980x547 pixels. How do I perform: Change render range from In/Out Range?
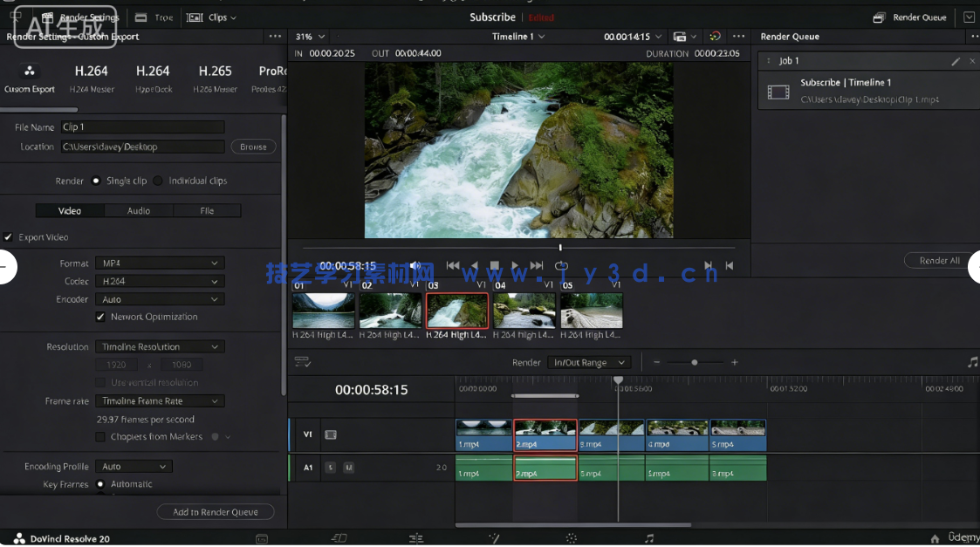click(x=589, y=362)
